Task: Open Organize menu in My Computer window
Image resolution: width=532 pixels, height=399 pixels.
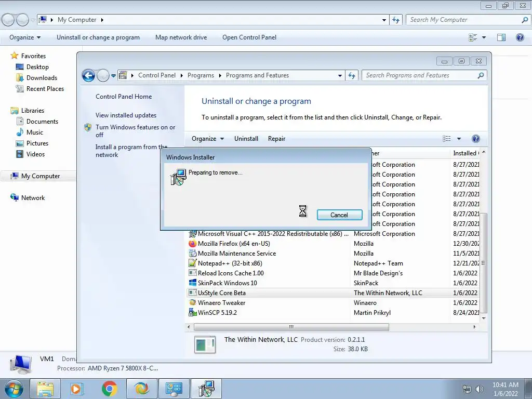Action: click(x=25, y=37)
